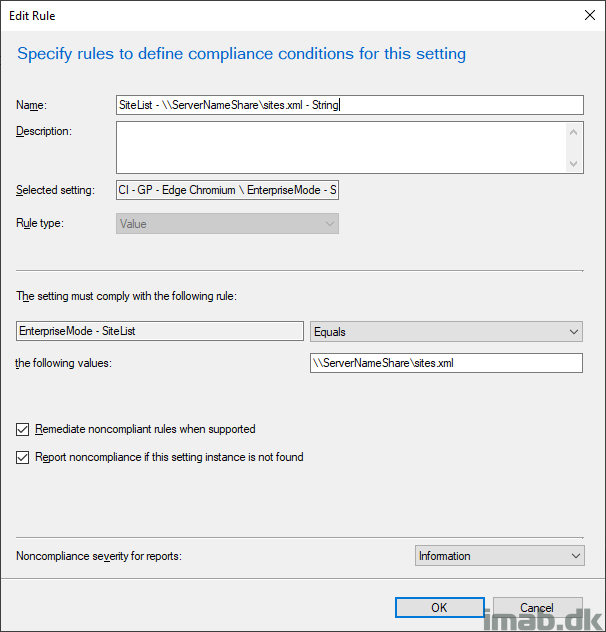
Task: Open the Information severity dropdown
Action: coord(500,556)
